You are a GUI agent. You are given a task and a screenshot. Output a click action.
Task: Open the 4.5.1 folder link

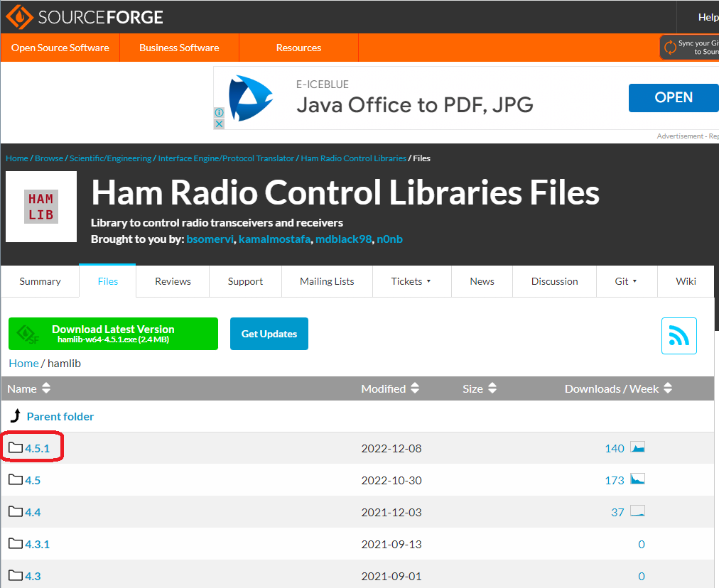(37, 448)
